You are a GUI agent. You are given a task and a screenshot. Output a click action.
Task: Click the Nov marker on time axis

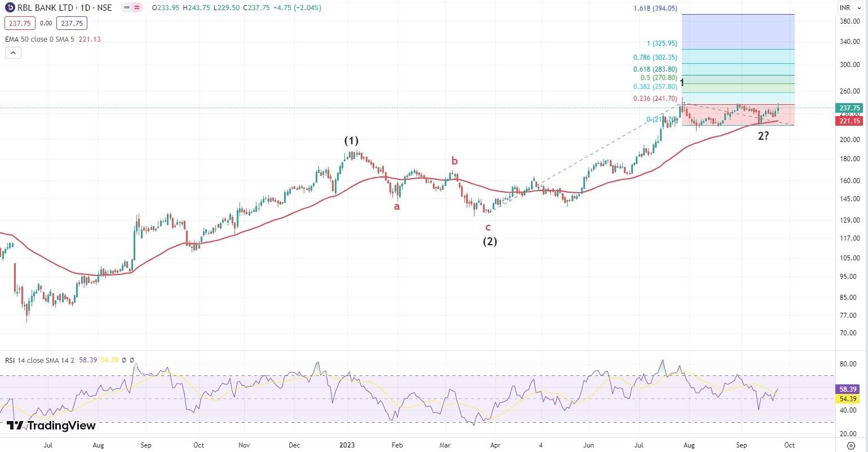[243, 445]
